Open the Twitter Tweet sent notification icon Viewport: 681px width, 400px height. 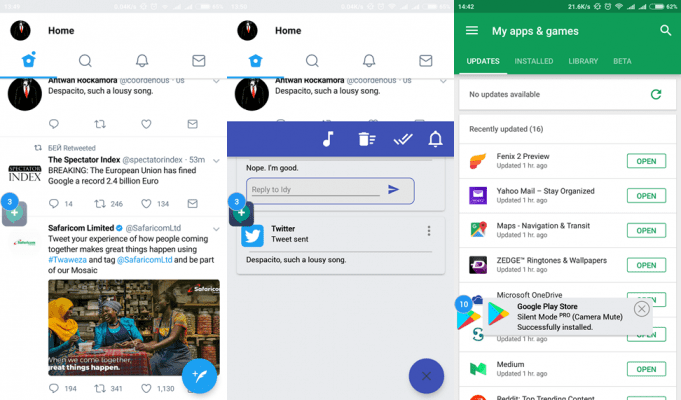click(x=252, y=235)
